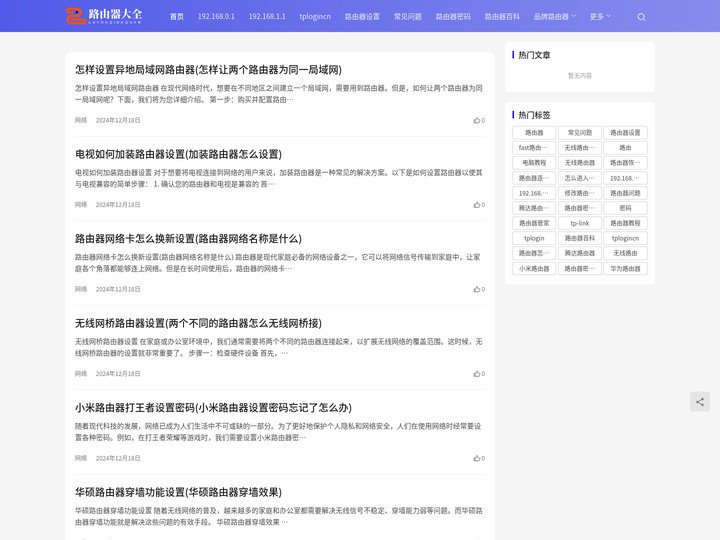Image resolution: width=720 pixels, height=540 pixels.
Task: Select the 路由器恢··· tag
Action: tap(625, 163)
